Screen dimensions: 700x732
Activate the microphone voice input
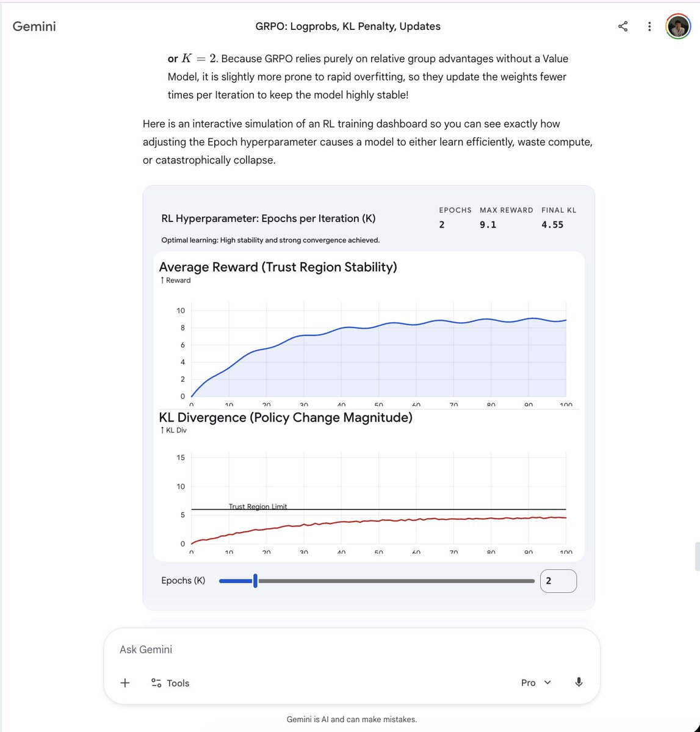pyautogui.click(x=579, y=682)
